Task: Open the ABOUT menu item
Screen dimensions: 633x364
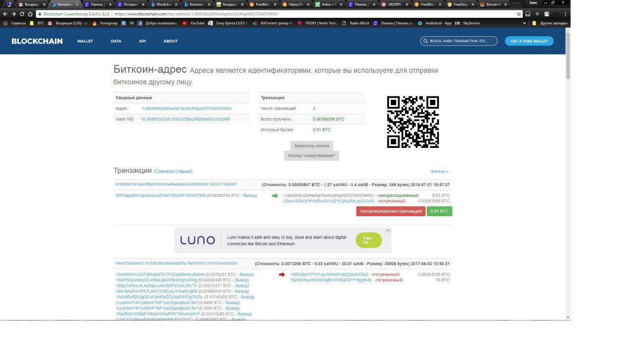Action: (x=171, y=41)
